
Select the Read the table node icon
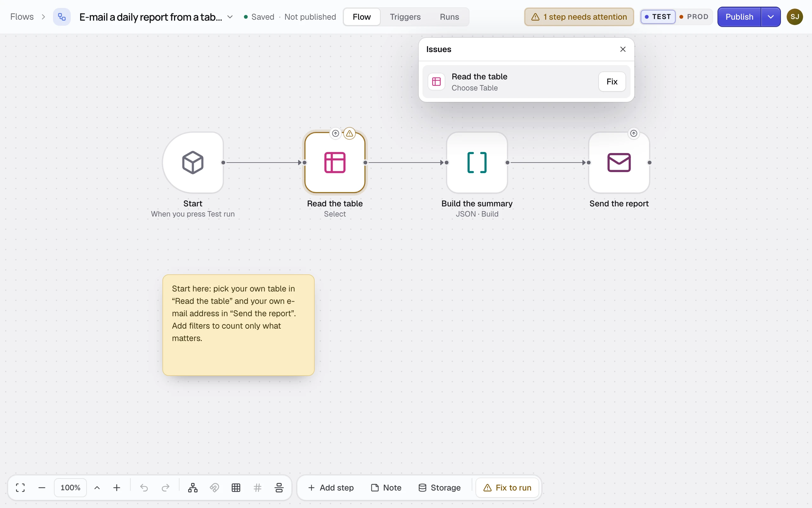click(x=335, y=163)
